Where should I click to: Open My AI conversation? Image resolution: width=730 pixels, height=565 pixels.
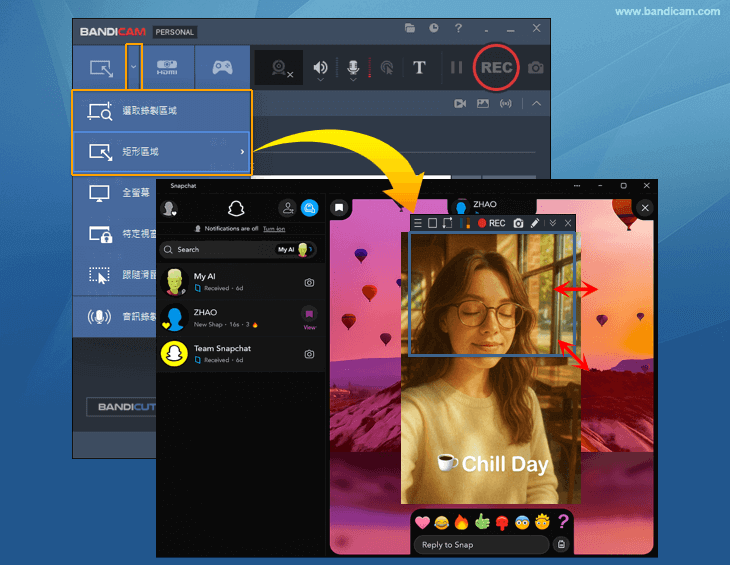pyautogui.click(x=241, y=282)
